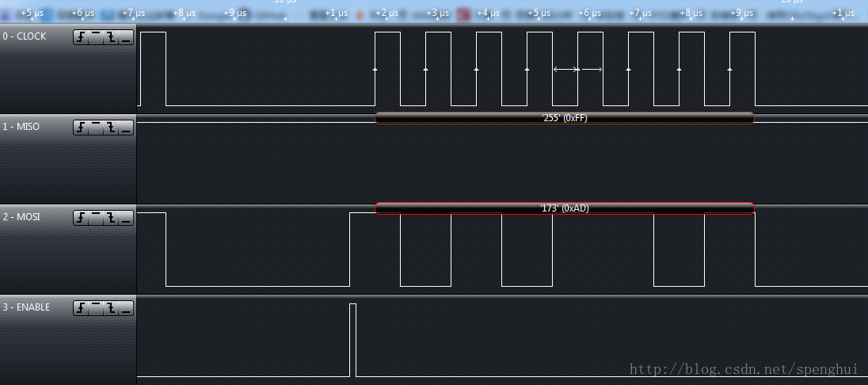The width and height of the screenshot is (868, 385).
Task: Set falling edge trigger on CLOCK channel
Action: pos(111,37)
